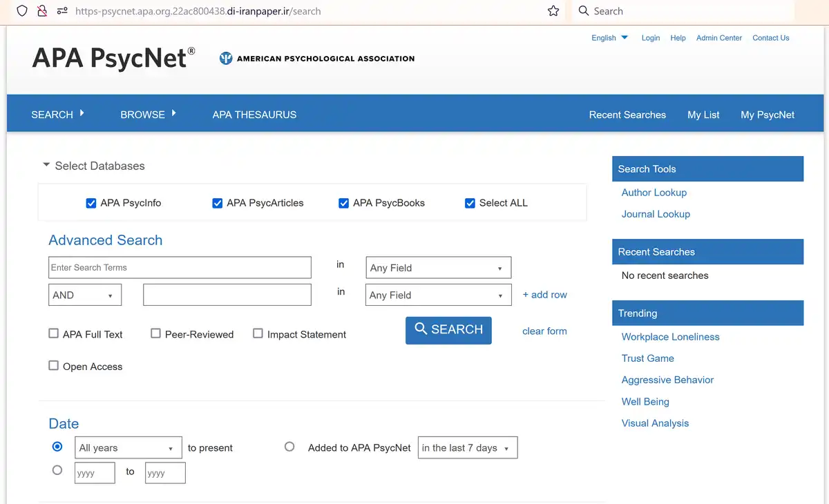Click the magnifier in the browser search box
The image size is (829, 504).
[x=584, y=11]
